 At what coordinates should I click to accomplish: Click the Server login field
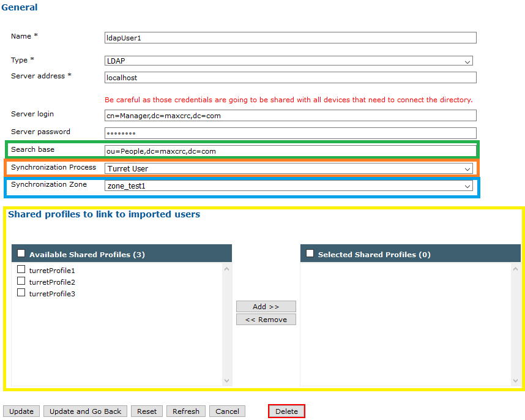coord(290,116)
